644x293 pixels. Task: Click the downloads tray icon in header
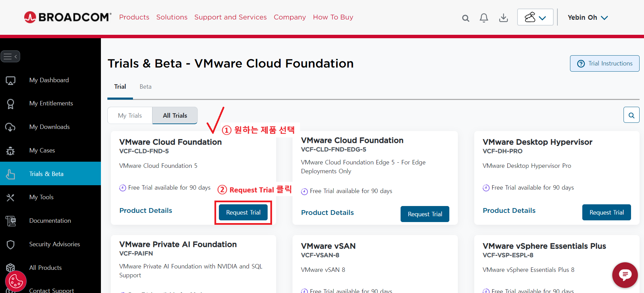click(x=503, y=18)
